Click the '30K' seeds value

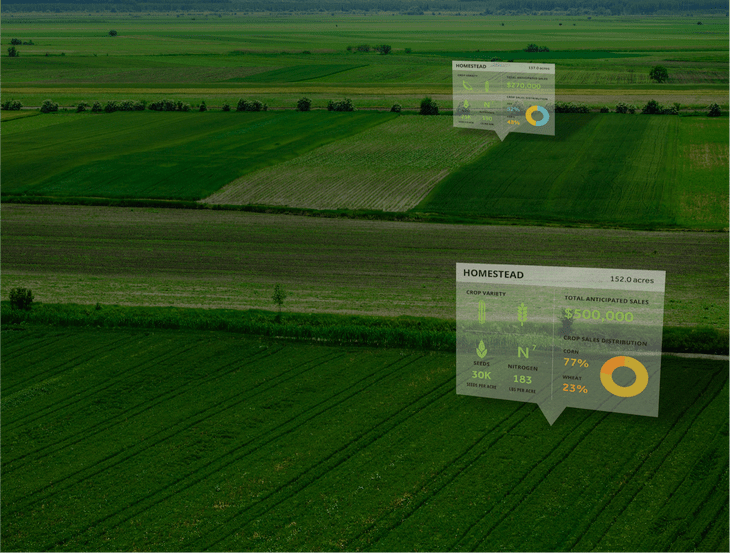[481, 375]
